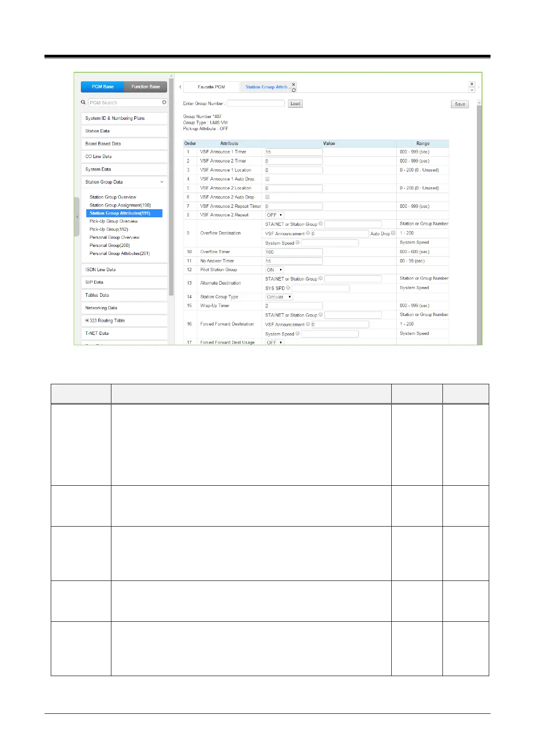This screenshot has width=535, height=756.
Task: Select Alternate Destination SYS SPD radio
Action: coord(288,288)
